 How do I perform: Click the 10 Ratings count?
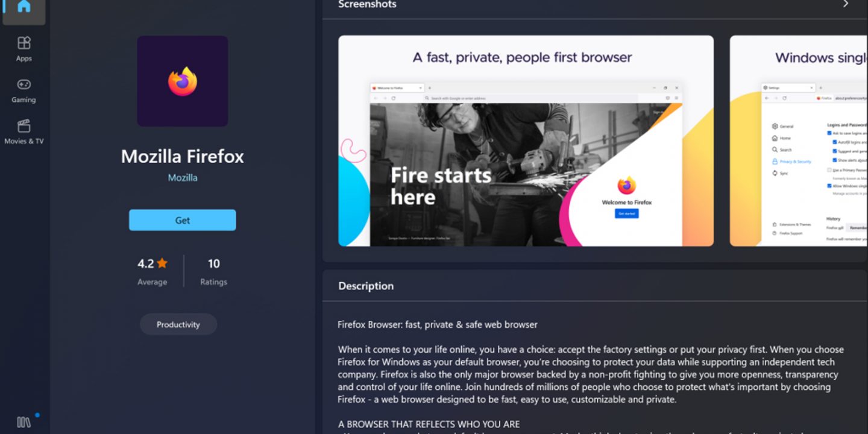(x=213, y=271)
